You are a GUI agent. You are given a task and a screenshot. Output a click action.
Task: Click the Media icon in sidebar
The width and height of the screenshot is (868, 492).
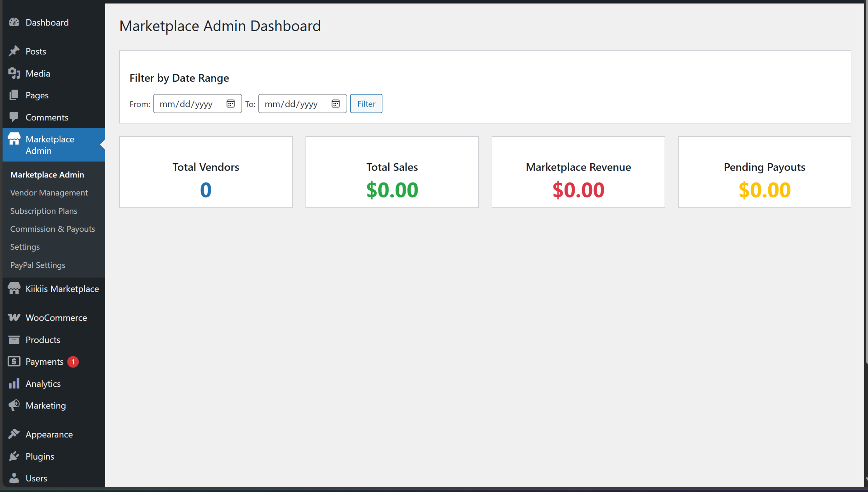tap(14, 73)
